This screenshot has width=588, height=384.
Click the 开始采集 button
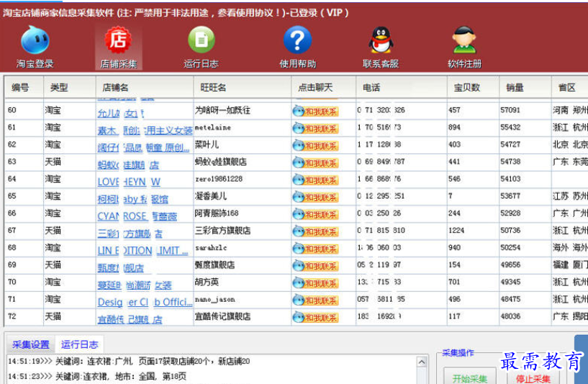[469, 378]
